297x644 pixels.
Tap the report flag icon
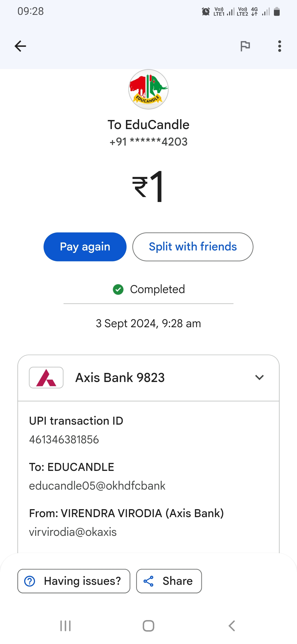pos(245,46)
